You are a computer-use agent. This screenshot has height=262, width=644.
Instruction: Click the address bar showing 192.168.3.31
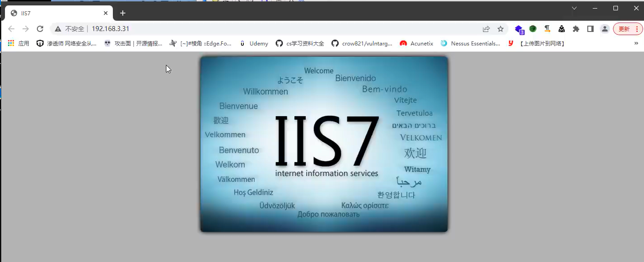point(270,29)
